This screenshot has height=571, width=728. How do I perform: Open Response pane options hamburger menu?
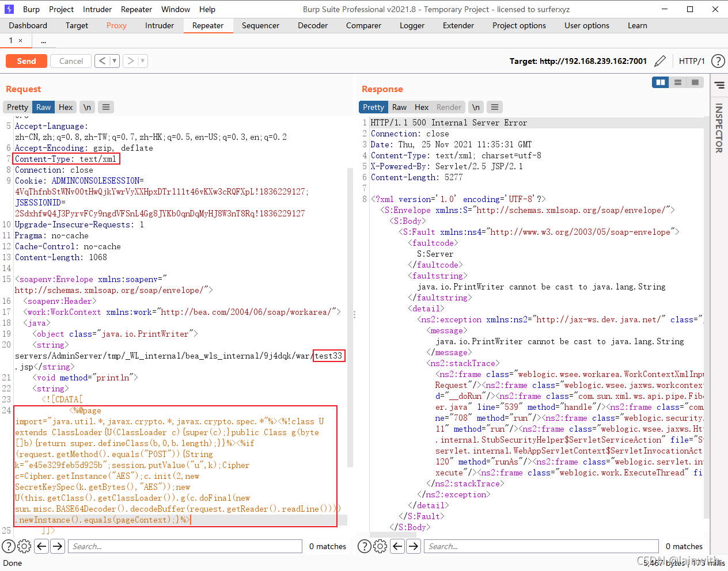pyautogui.click(x=494, y=107)
